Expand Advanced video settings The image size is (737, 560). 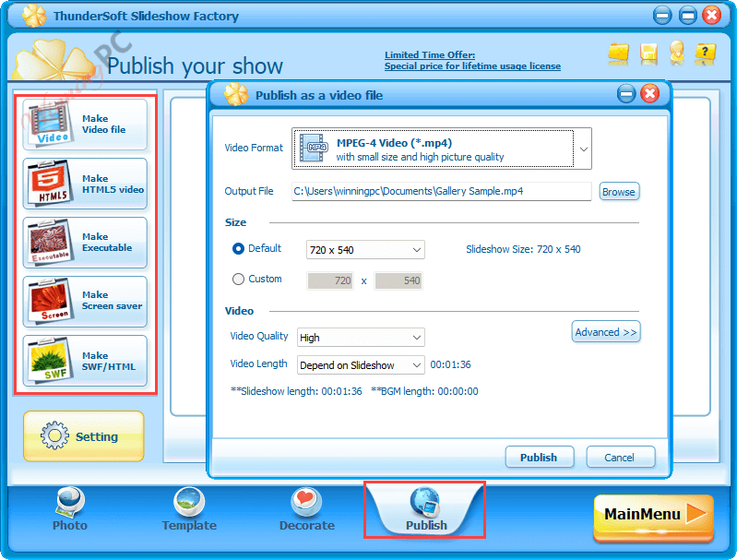pyautogui.click(x=606, y=332)
